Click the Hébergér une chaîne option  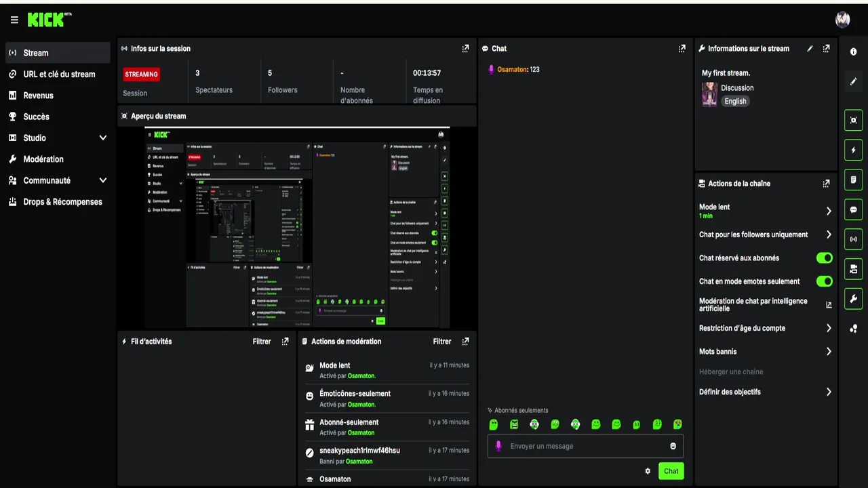tap(731, 372)
